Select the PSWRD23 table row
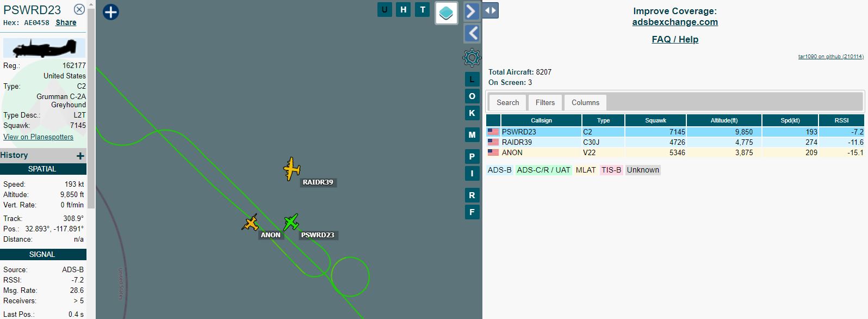This screenshot has height=319, width=868. click(675, 132)
